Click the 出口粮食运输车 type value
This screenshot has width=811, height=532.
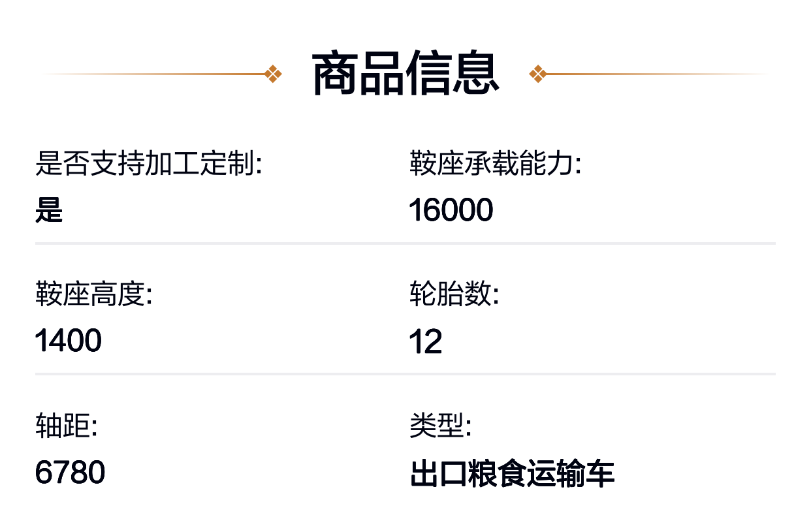tap(513, 474)
